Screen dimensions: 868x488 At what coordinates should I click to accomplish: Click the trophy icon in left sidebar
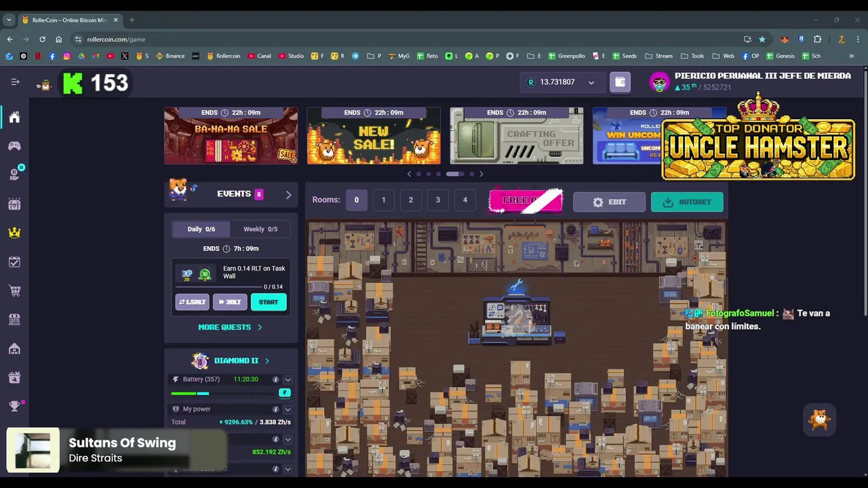pyautogui.click(x=14, y=406)
